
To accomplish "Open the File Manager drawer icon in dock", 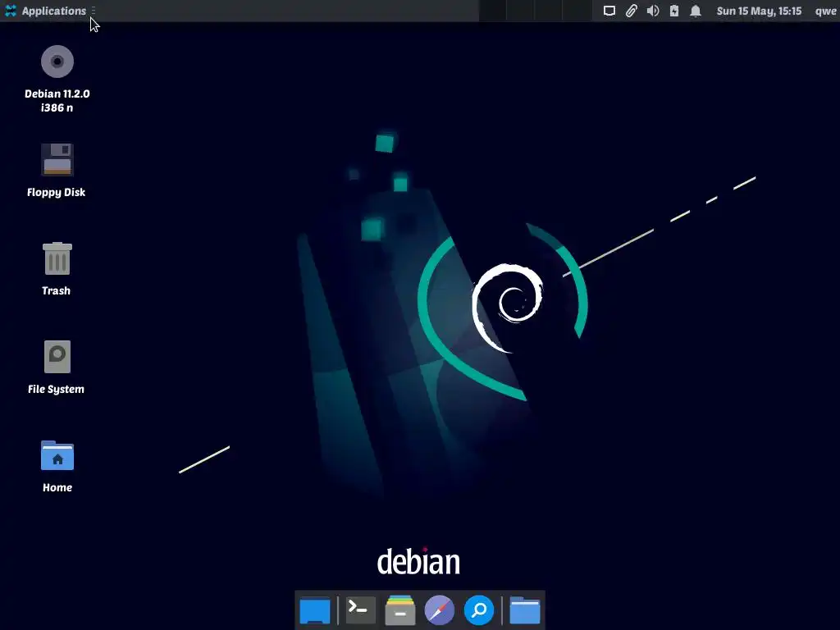I will [400, 610].
